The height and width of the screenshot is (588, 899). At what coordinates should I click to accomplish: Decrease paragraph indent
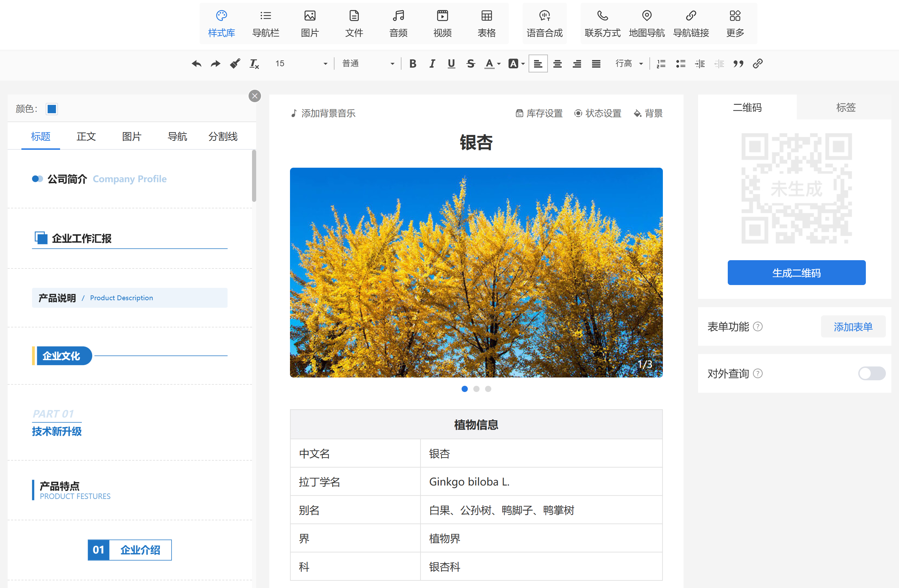point(719,64)
